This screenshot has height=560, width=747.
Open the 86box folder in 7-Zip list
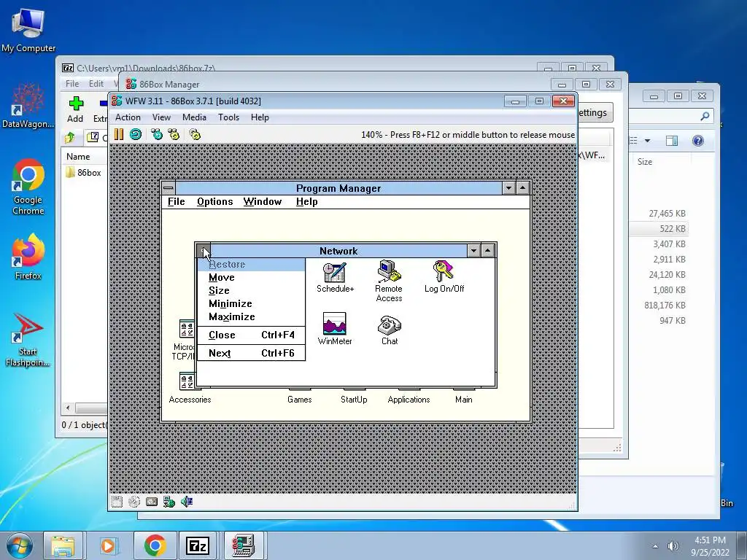[84, 172]
